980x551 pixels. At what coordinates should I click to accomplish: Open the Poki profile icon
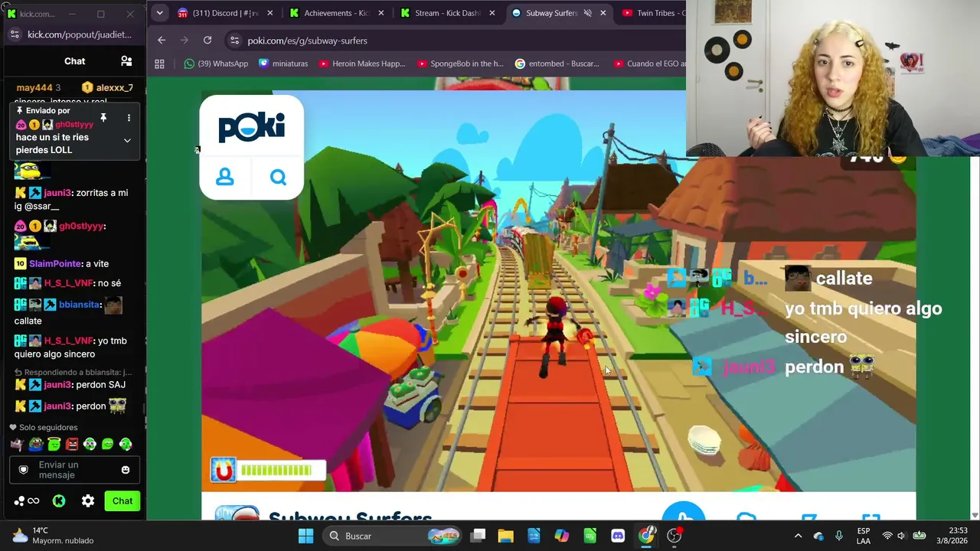click(x=225, y=177)
